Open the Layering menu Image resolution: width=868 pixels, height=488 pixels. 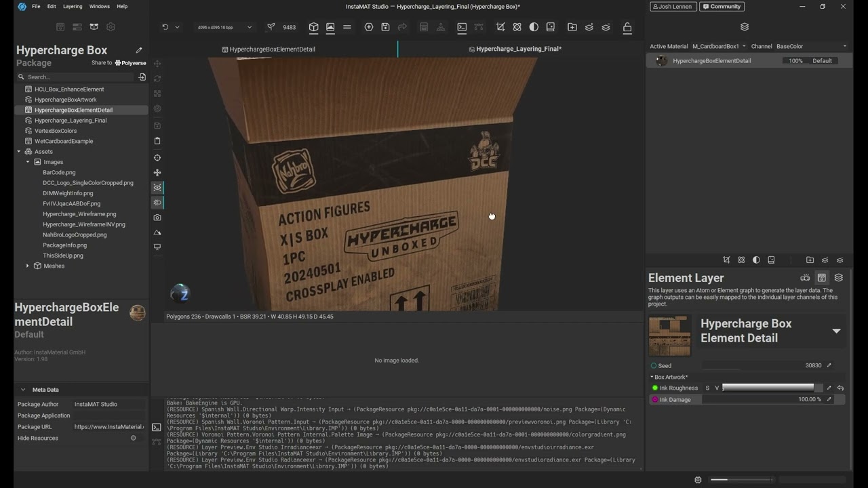(73, 6)
